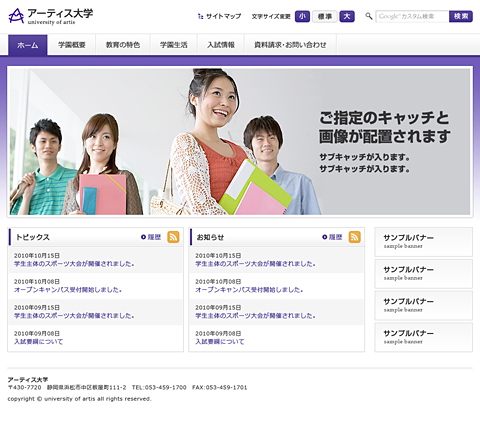Open オープンキャンパス受付開始しました link in トピックス
Screen dimensions: 480x423
[68, 290]
